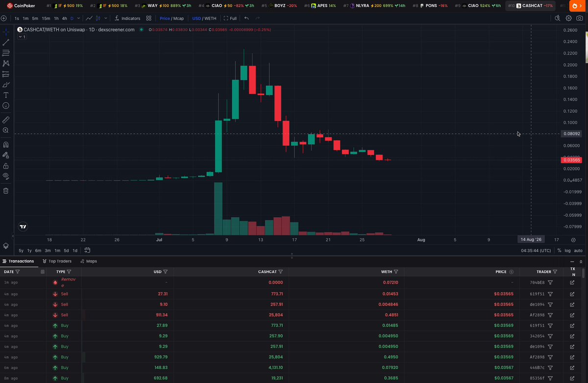Screen dimensions: 588x383
Task: Toggle log scale on price axis
Action: pyautogui.click(x=567, y=250)
